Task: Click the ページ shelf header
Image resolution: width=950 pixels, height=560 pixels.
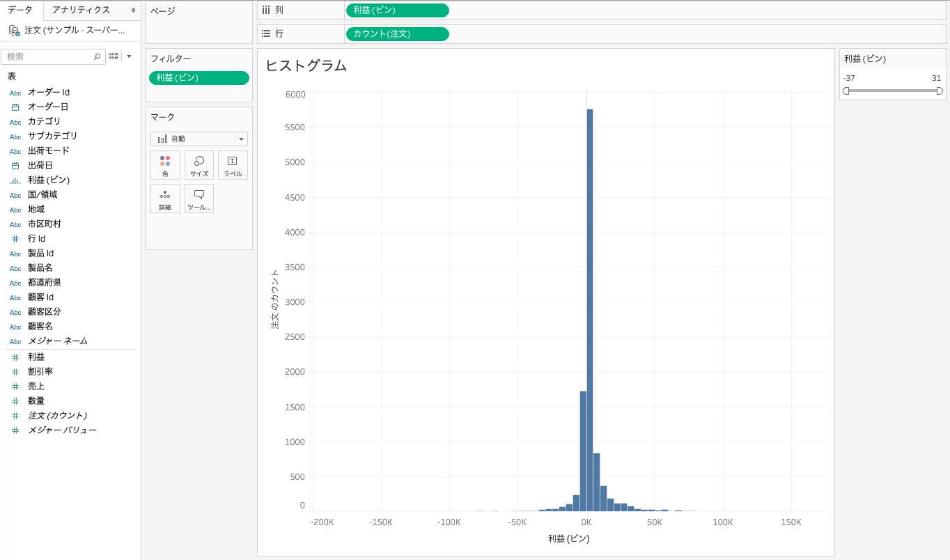Action: point(163,11)
